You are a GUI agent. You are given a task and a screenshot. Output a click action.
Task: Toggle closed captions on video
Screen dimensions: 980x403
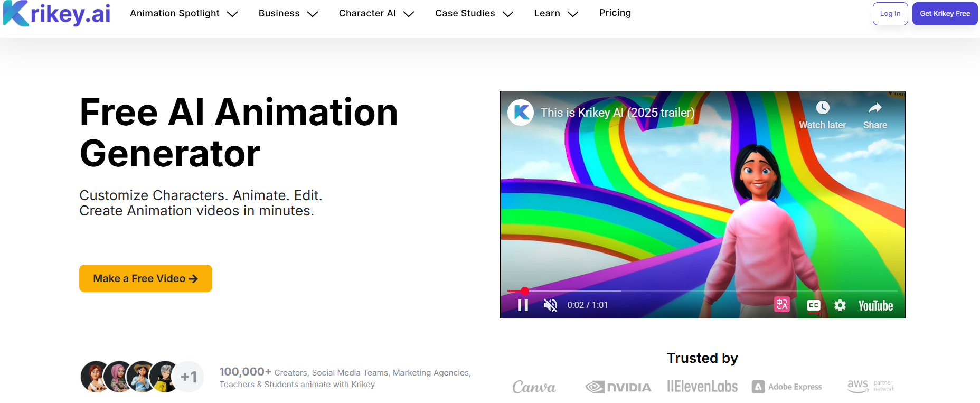(814, 305)
